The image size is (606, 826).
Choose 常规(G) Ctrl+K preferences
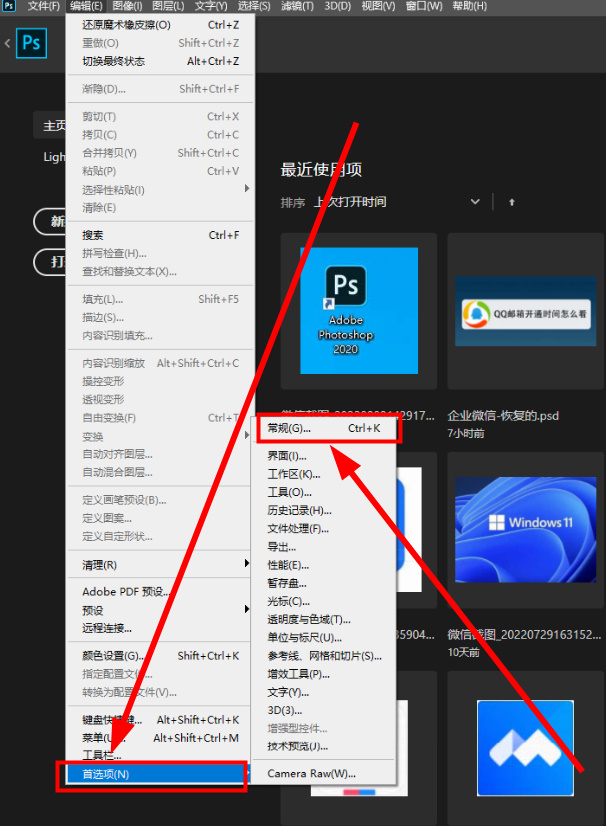(325, 428)
